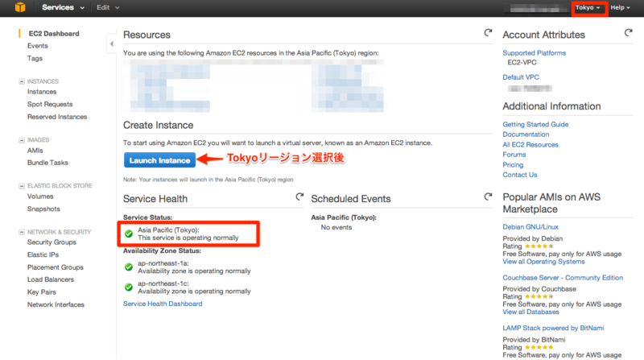This screenshot has height=360, width=644.
Task: Open the Edit dropdown menu
Action: click(x=108, y=7)
